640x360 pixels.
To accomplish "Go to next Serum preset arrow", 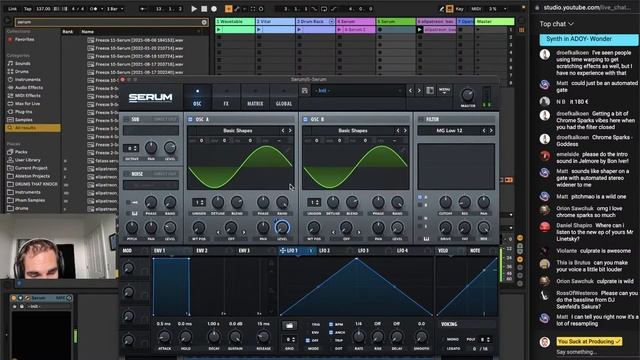I will coord(419,91).
